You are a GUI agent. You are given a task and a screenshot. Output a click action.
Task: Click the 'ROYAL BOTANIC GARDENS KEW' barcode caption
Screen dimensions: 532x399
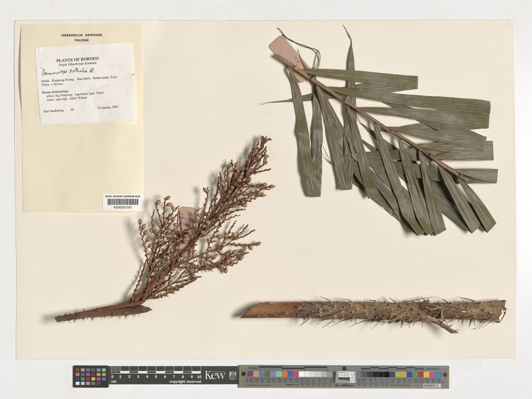coord(123,197)
